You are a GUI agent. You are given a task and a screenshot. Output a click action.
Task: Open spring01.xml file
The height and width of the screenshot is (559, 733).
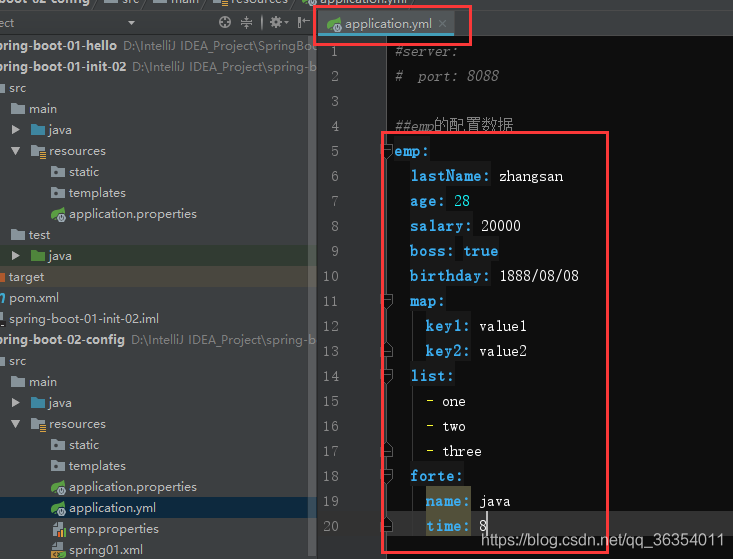(x=106, y=550)
